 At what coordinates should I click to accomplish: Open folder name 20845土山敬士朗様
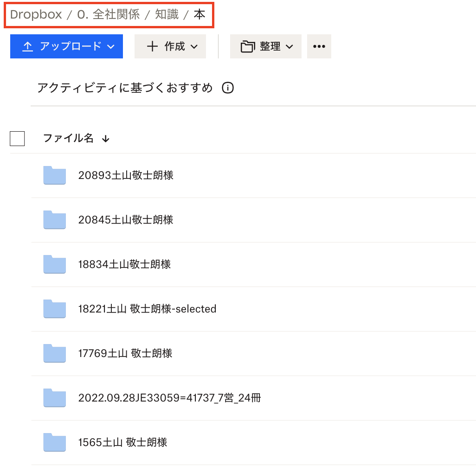[x=126, y=220]
